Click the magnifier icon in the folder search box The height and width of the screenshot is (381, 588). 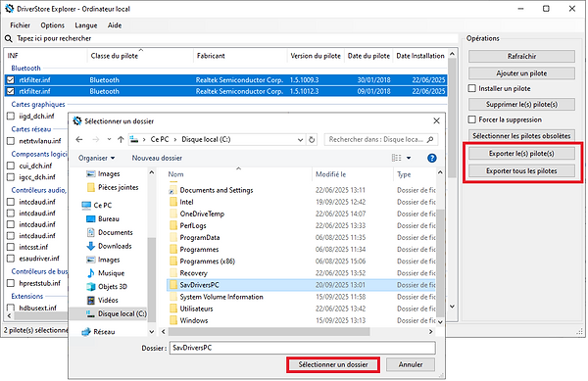(430, 139)
